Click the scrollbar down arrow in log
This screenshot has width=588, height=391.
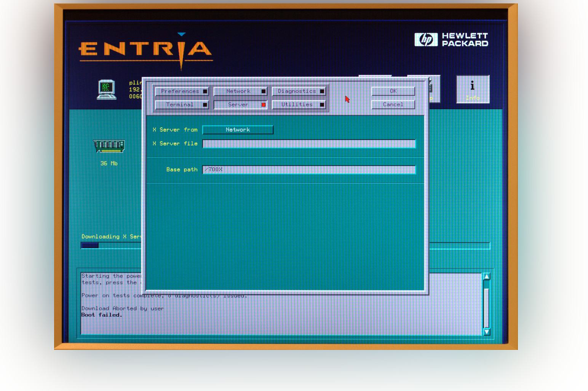(x=486, y=332)
